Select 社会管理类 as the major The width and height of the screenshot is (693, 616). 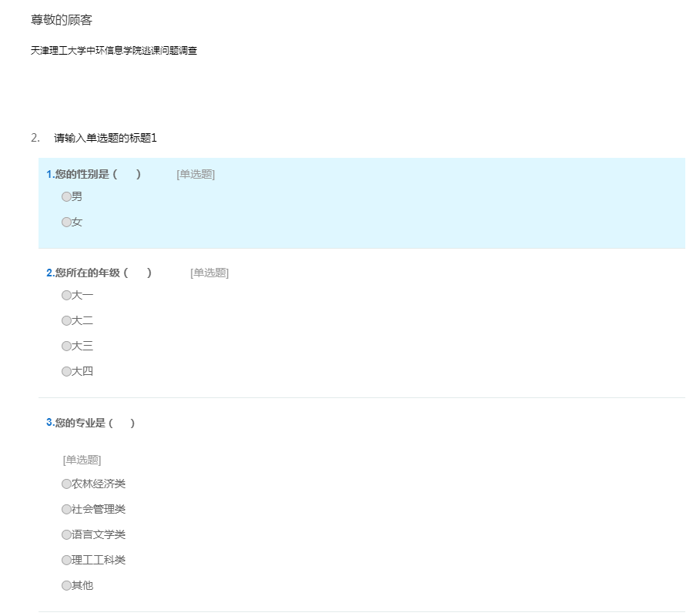66,510
